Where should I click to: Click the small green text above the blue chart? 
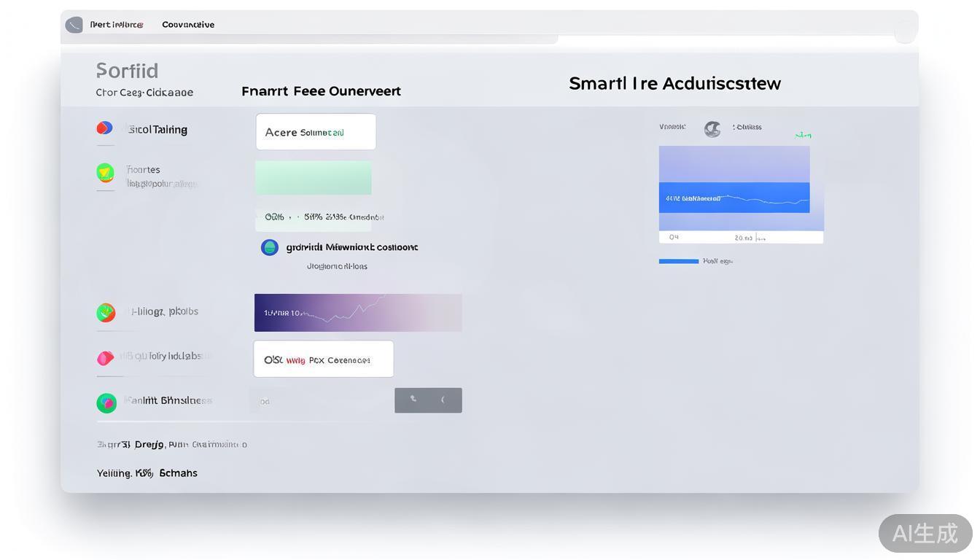[x=803, y=135]
